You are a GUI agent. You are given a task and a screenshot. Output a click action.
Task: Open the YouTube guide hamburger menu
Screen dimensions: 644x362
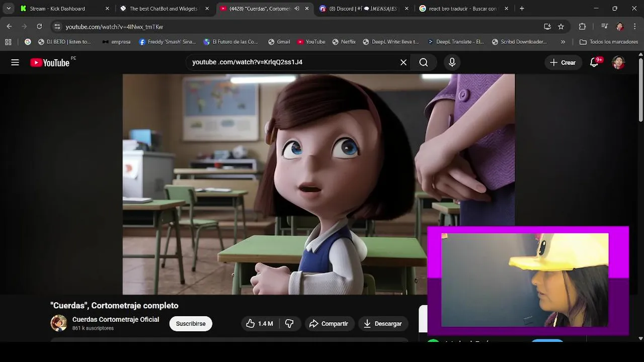[x=15, y=62]
